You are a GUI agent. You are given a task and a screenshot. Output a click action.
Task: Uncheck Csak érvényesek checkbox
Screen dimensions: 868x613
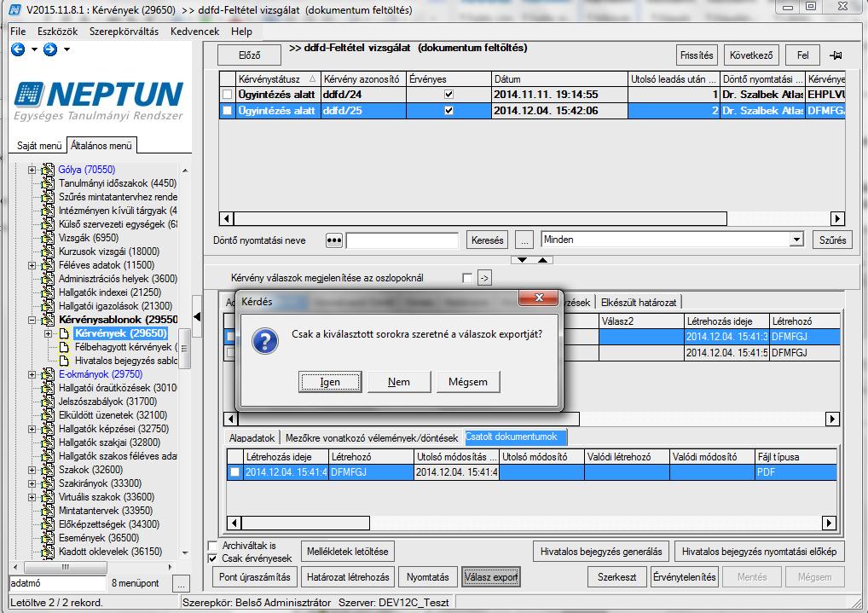pyautogui.click(x=212, y=558)
